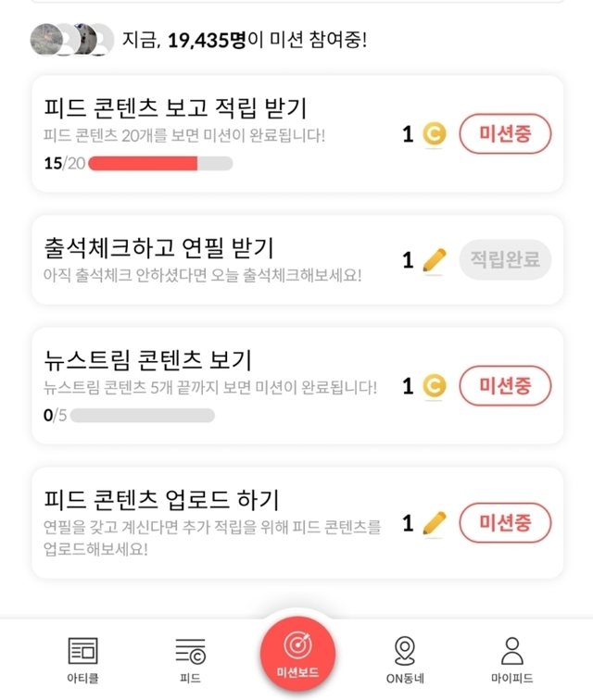Tap the 피드 icon in bottom navigation
The image size is (593, 700).
190,651
